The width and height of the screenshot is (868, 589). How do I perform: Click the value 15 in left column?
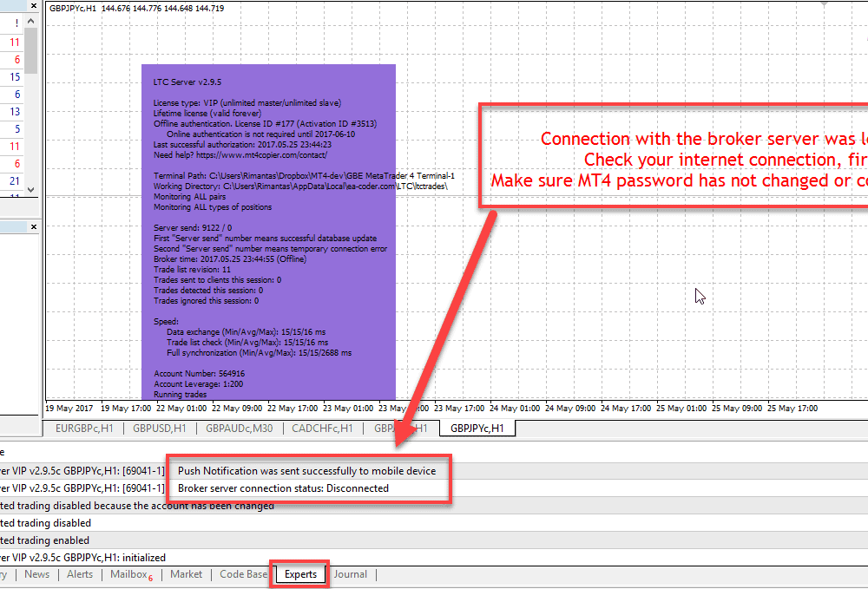[15, 77]
